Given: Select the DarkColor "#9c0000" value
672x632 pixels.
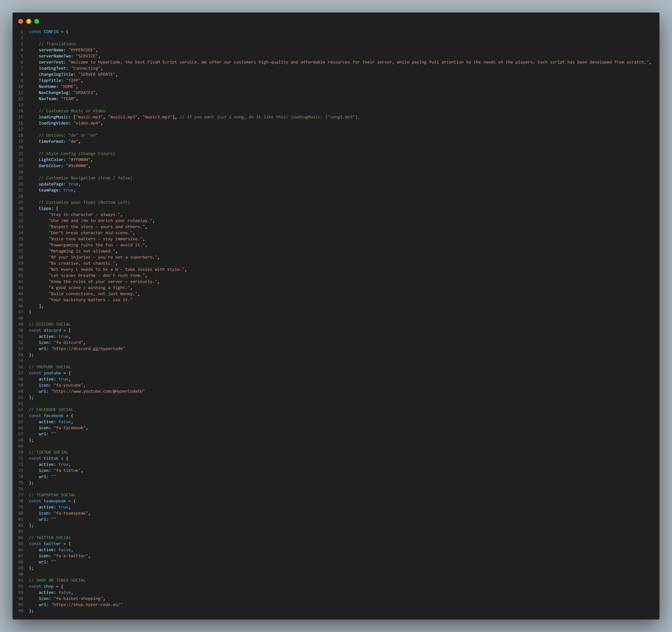Looking at the screenshot, I should pyautogui.click(x=77, y=166).
